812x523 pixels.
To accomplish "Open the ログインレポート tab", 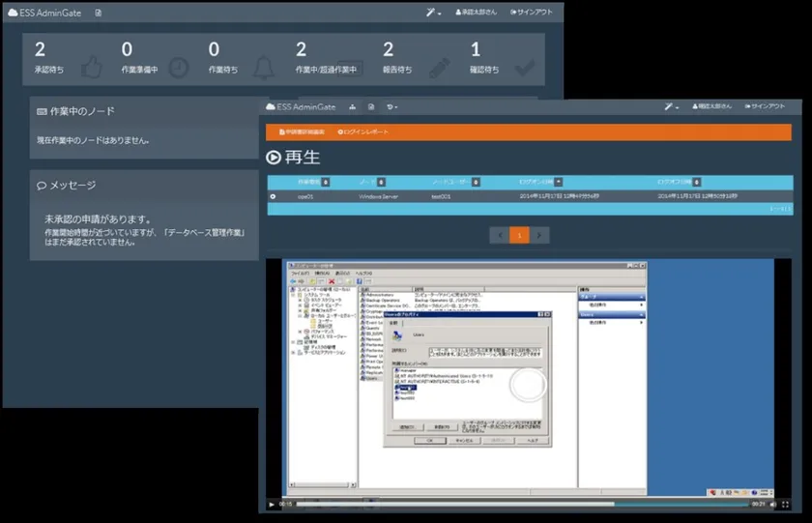I will coord(362,131).
